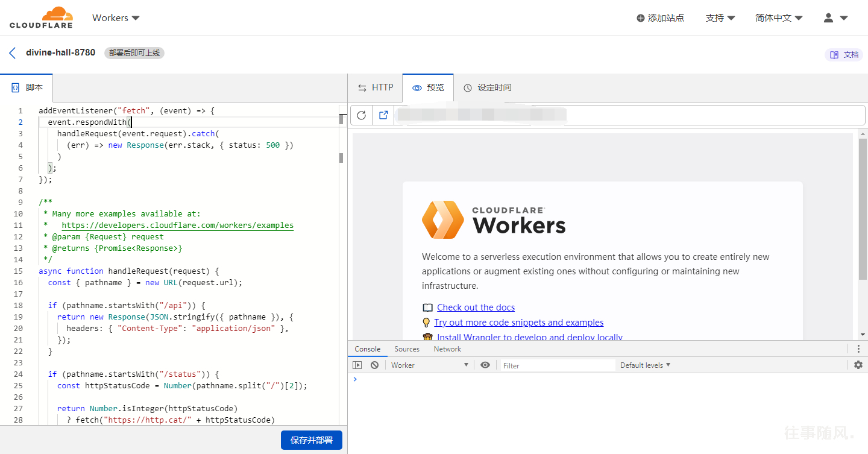Toggle the console sidebar icon
The image size is (868, 454).
point(357,365)
